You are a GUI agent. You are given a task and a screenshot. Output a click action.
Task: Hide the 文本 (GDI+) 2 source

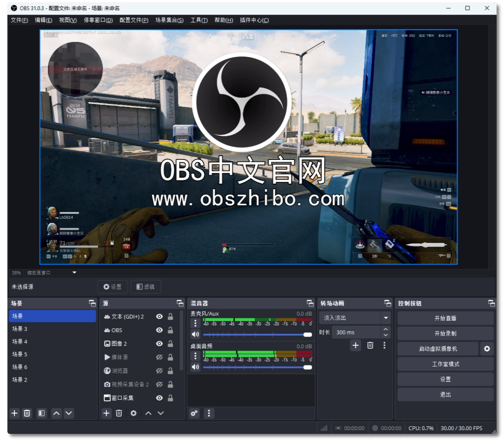[x=159, y=317]
